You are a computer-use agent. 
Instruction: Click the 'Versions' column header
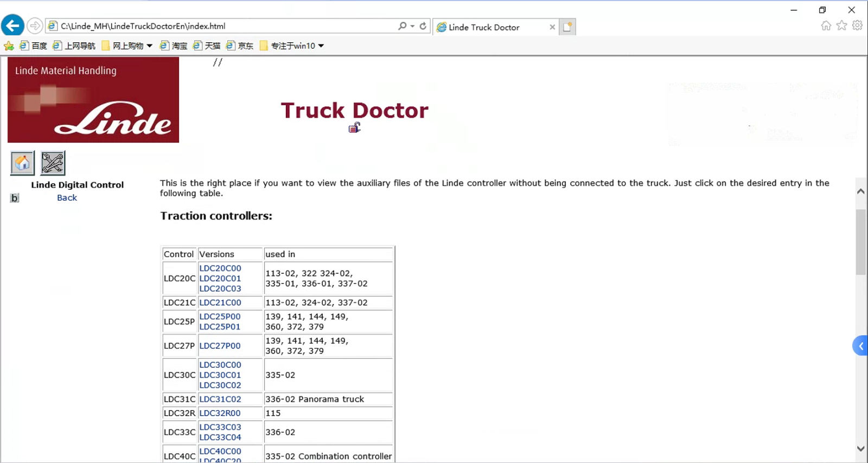click(230, 254)
